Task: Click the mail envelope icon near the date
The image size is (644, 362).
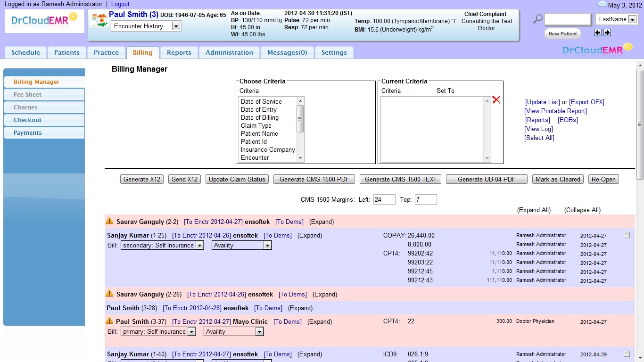Action: pos(602,4)
